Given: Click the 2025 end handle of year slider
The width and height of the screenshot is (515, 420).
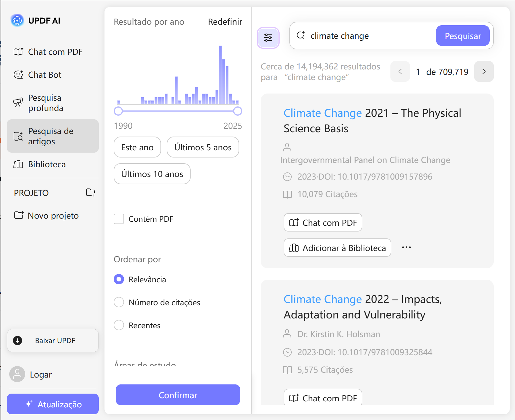Looking at the screenshot, I should (x=237, y=111).
